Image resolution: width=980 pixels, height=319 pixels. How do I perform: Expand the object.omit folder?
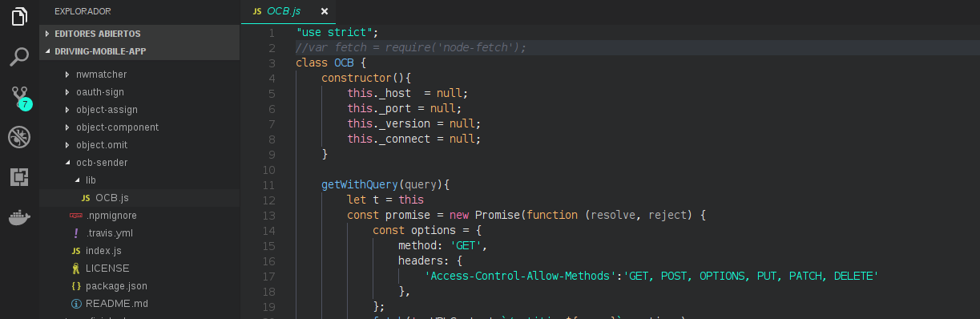pyautogui.click(x=67, y=145)
